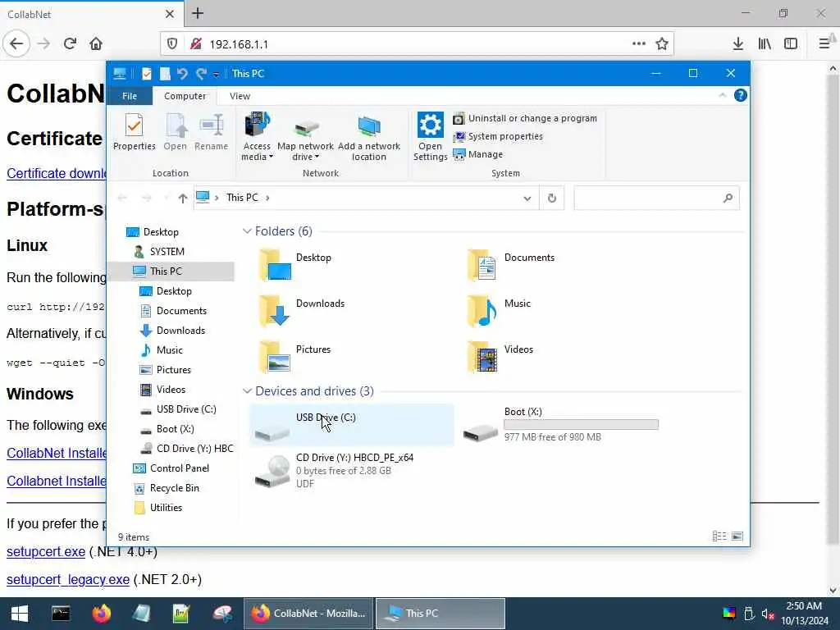Click Boot (X:) free space bar
Screen dimensions: 840x630
[x=582, y=425]
